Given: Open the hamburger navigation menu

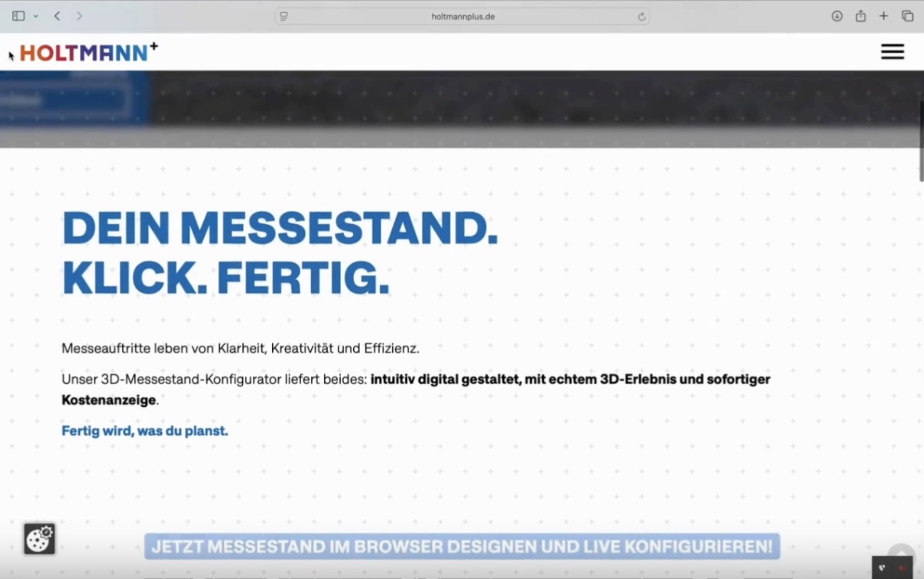Looking at the screenshot, I should 892,52.
